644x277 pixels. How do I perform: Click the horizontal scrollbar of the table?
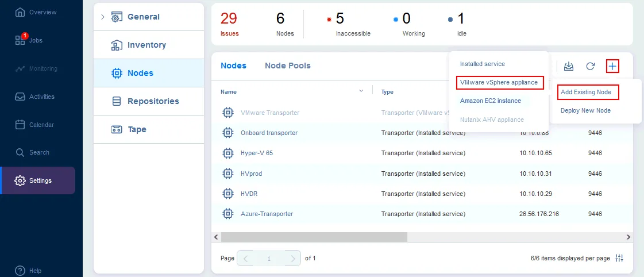click(x=314, y=237)
